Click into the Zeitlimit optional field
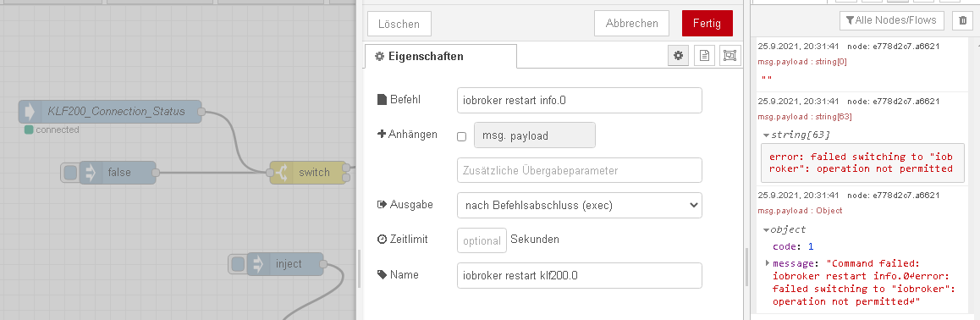 482,240
